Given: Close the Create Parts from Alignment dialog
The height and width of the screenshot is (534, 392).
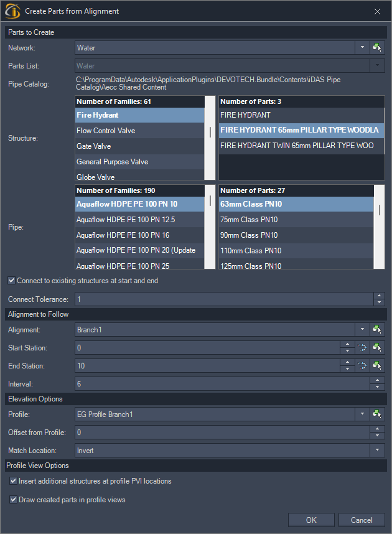Looking at the screenshot, I should 377,12.
